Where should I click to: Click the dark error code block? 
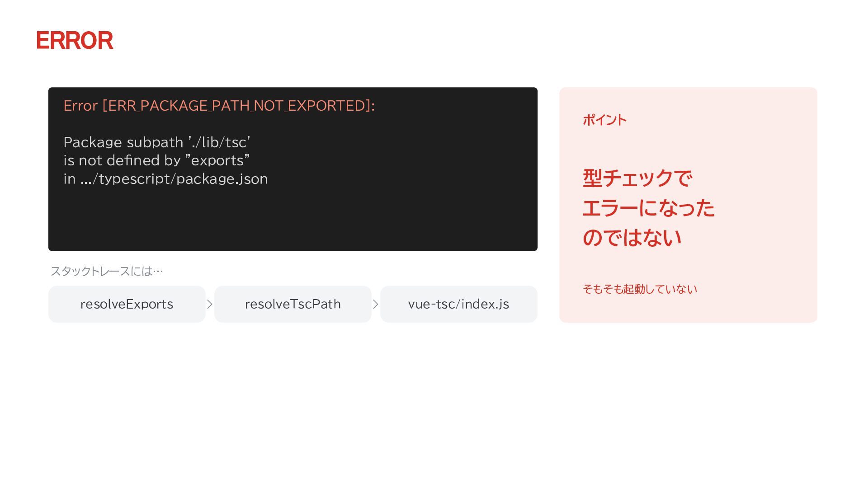(293, 169)
